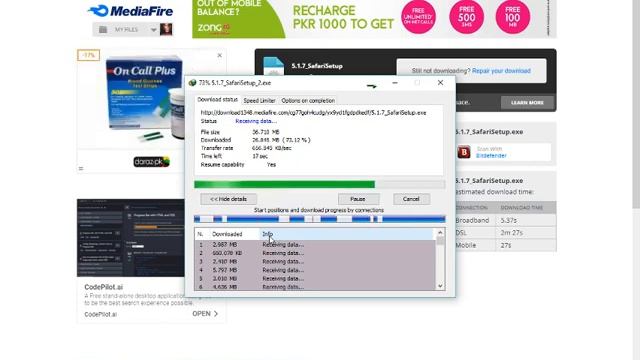Click the Broadband download time row

pyautogui.click(x=505, y=220)
